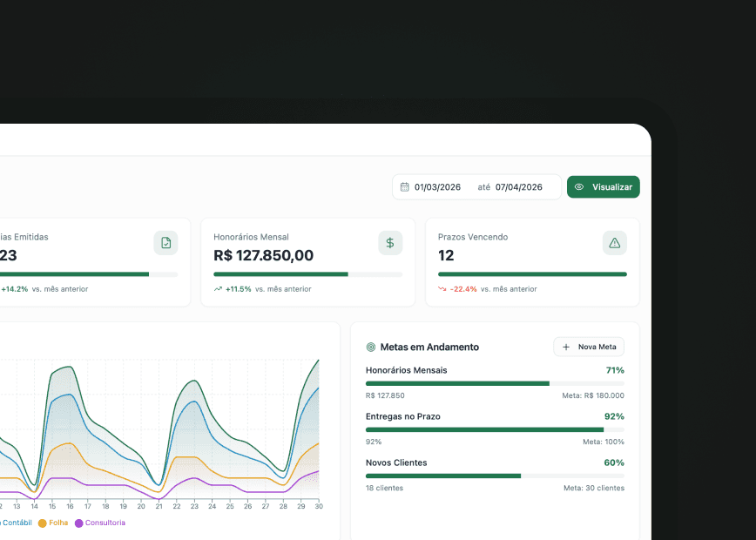Click the Novos Clientes progress bar
Viewport: 756px width, 540px height.
click(496, 476)
